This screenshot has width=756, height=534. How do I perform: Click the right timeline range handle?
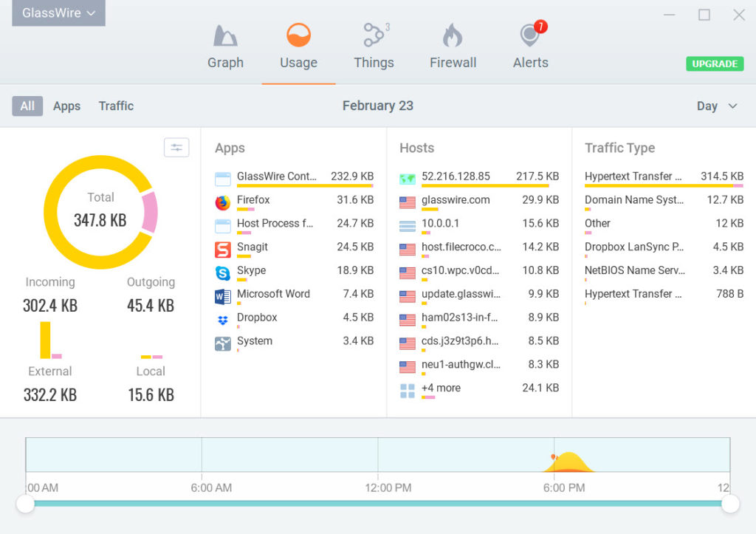(730, 504)
